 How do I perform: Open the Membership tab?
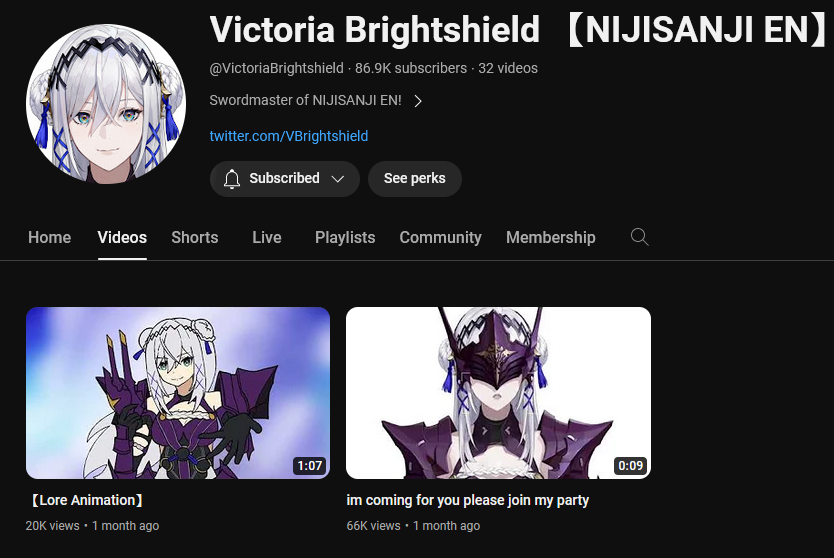click(551, 237)
